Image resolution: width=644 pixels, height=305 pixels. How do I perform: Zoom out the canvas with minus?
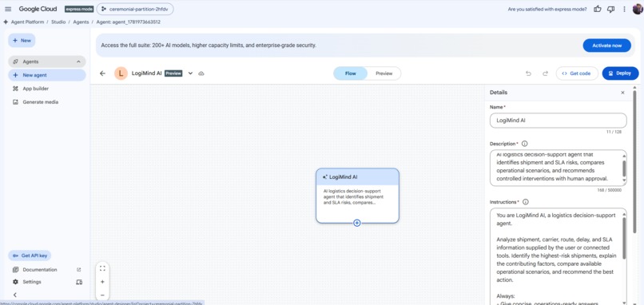tap(102, 295)
